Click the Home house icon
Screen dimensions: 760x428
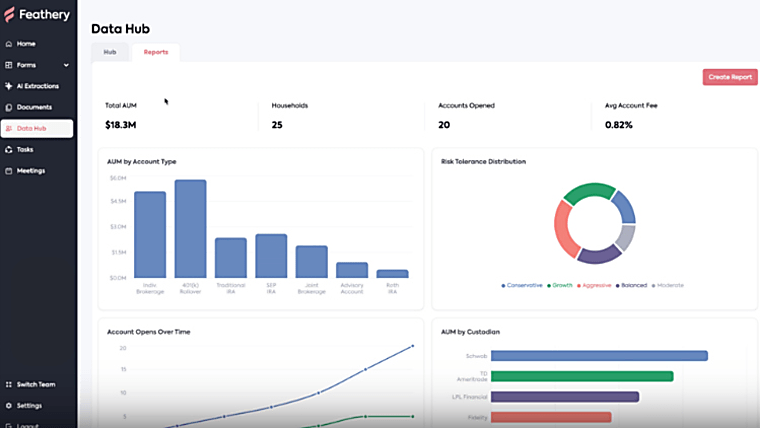pos(9,44)
